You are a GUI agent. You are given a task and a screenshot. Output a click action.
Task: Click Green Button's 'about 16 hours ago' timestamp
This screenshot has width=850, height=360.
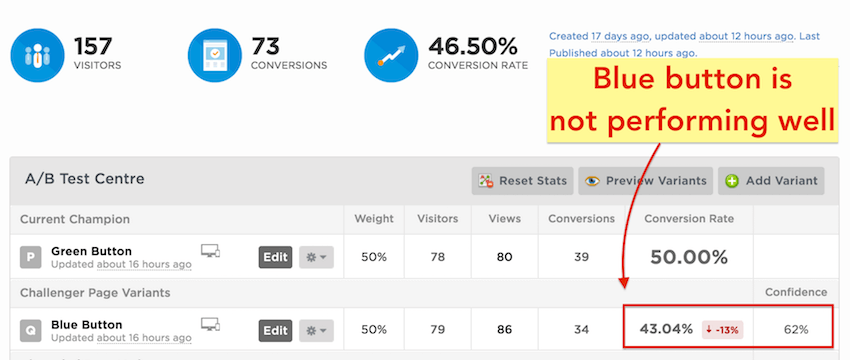coord(144,264)
